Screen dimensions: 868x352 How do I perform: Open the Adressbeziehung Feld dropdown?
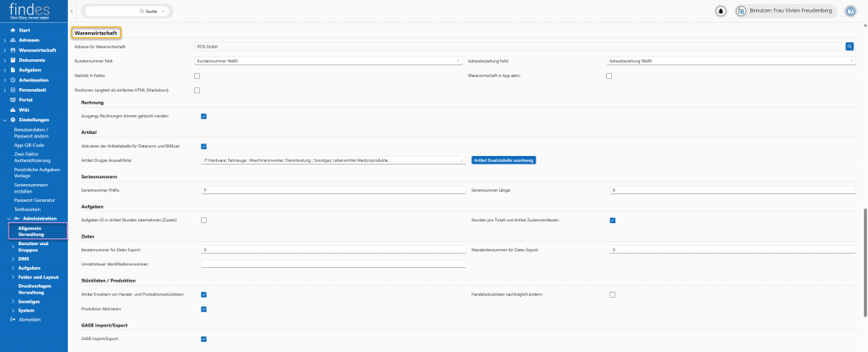tap(732, 61)
